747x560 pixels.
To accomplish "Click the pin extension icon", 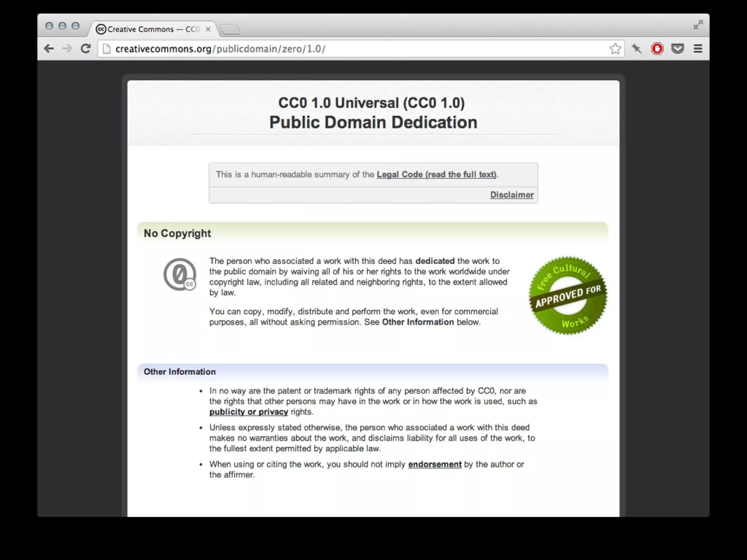I will coord(637,48).
